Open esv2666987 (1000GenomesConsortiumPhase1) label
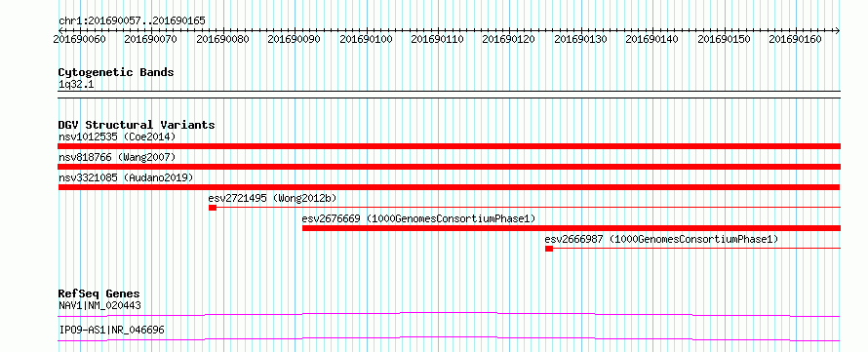Viewport: 868px width, 352px height. point(661,239)
